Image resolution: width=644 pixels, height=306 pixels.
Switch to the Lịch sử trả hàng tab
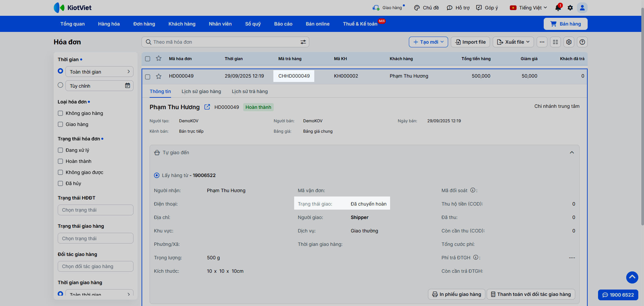(250, 91)
